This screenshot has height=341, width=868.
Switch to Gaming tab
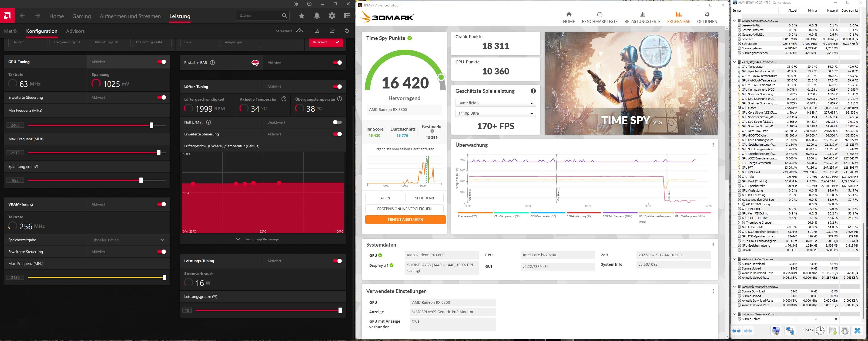tap(82, 16)
